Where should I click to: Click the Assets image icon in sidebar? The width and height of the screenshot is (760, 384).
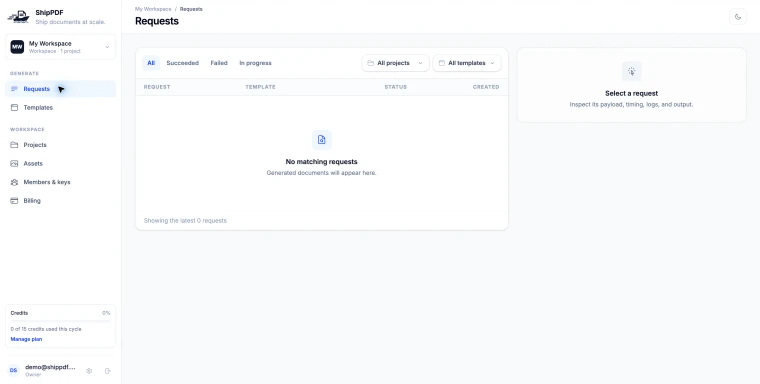14,163
